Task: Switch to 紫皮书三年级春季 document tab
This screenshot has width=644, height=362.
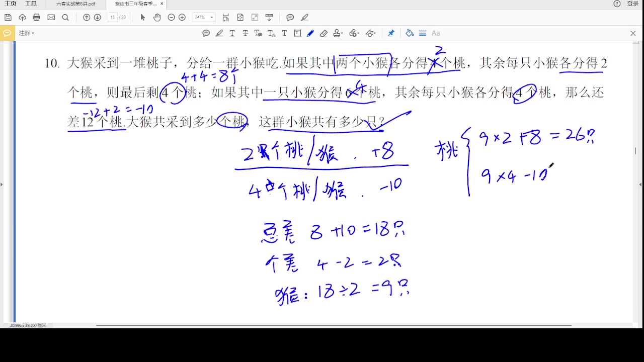Action: (x=135, y=4)
